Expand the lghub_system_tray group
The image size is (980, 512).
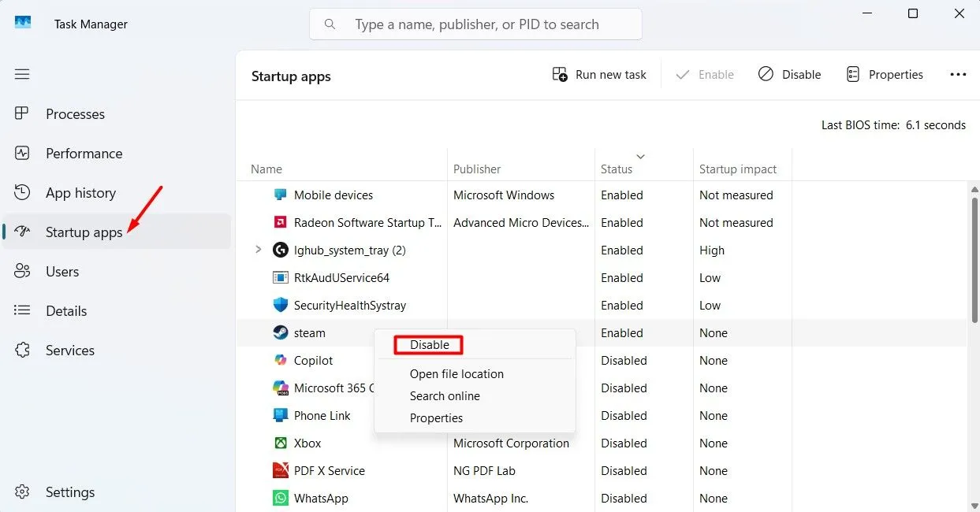click(x=258, y=250)
